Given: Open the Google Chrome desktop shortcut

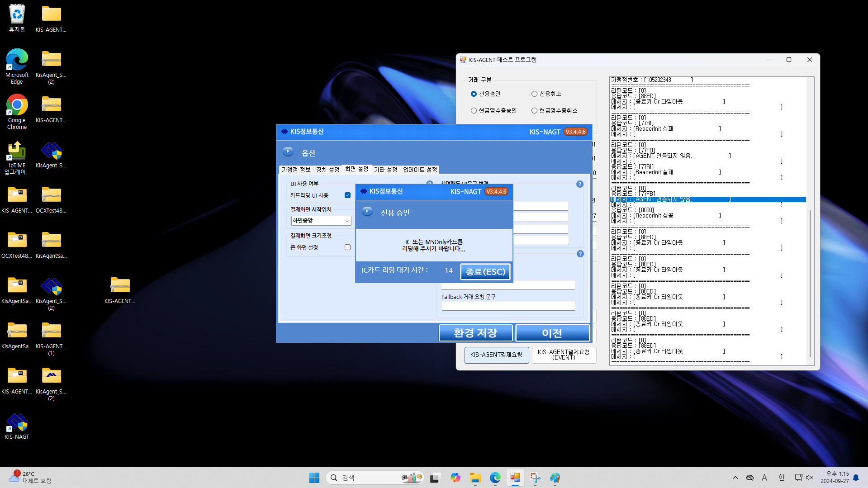Looking at the screenshot, I should pyautogui.click(x=17, y=105).
